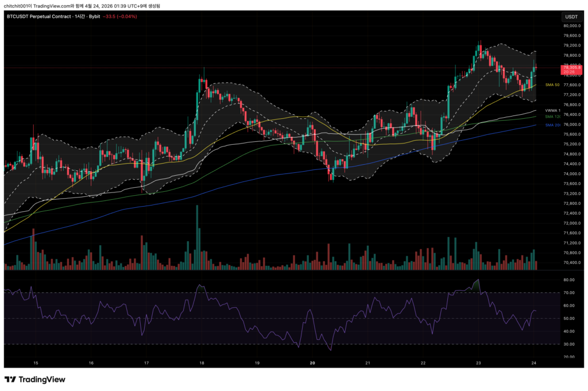Click the date 20 on time axis
The width and height of the screenshot is (588, 391).
(x=312, y=363)
